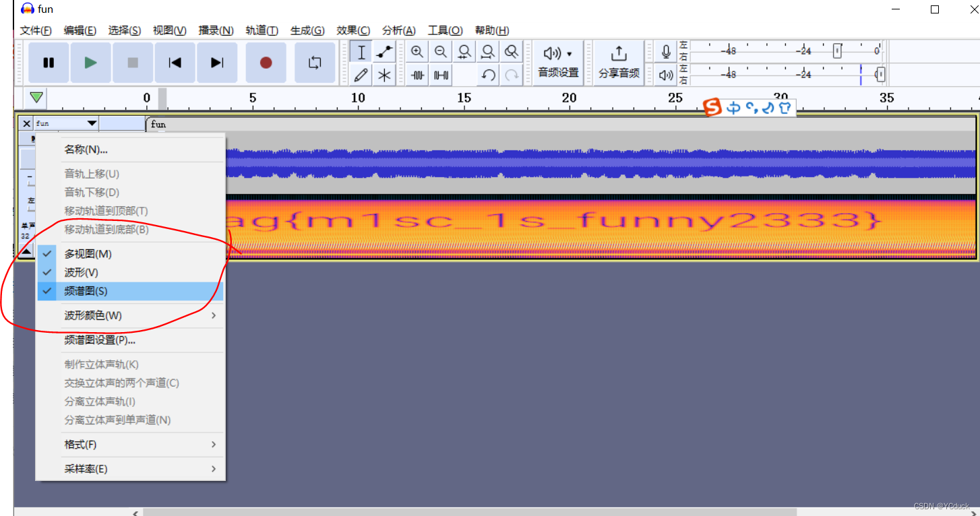Select the Multi-tool asterisk icon
The image size is (980, 516).
[384, 75]
